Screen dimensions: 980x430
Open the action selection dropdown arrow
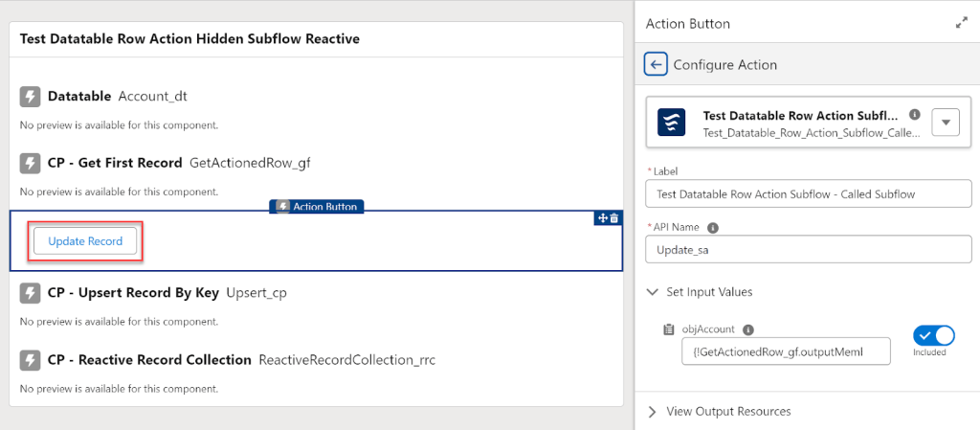coord(946,123)
